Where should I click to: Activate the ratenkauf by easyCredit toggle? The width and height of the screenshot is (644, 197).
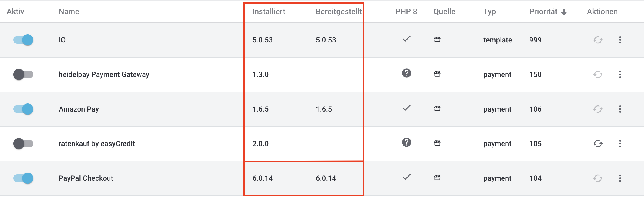23,144
